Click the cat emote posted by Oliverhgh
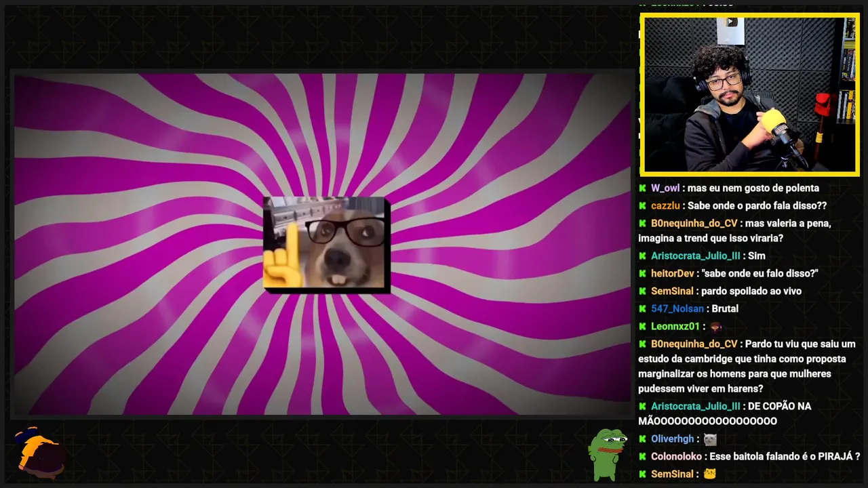 [x=710, y=439]
